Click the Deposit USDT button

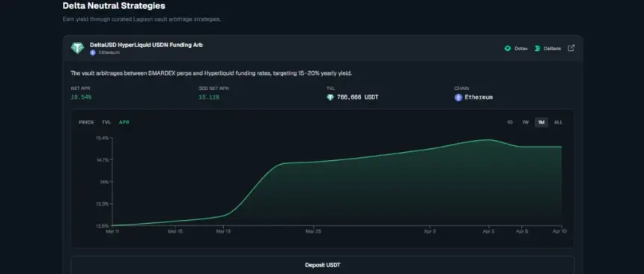323,265
